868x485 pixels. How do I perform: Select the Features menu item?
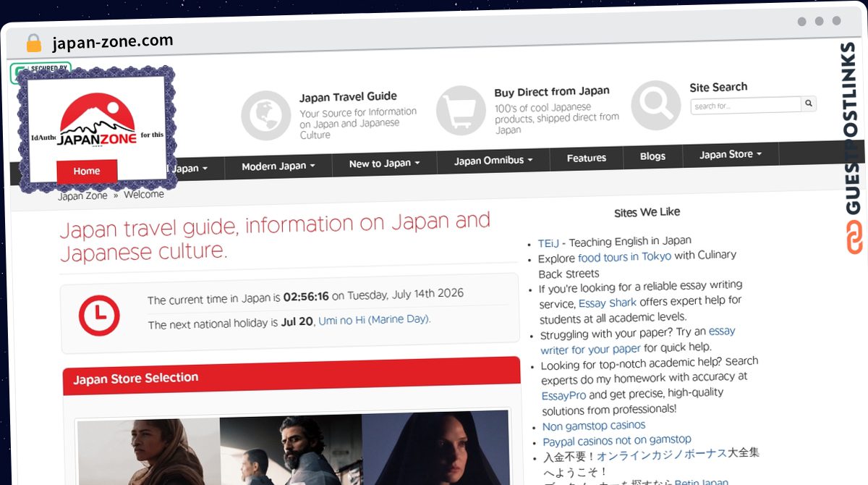[x=587, y=158]
